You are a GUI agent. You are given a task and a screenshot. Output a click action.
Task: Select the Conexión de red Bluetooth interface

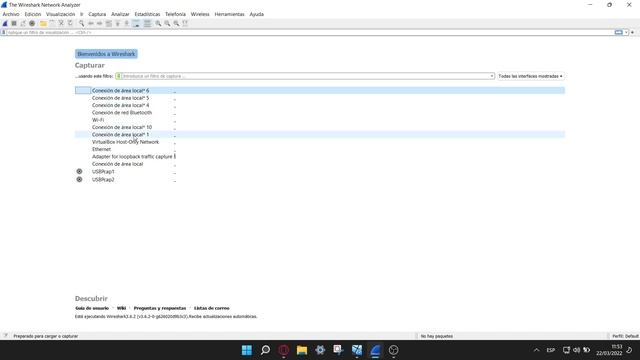click(x=320, y=113)
